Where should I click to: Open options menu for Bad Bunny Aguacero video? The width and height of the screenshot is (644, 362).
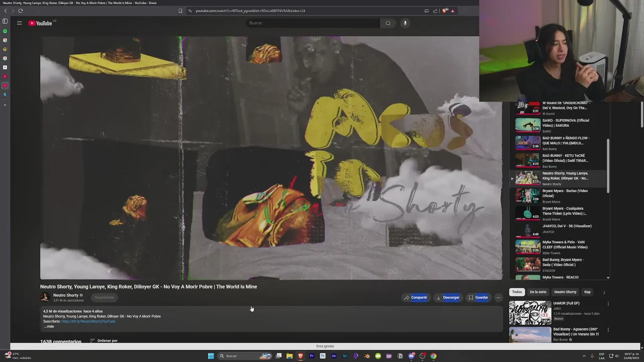point(608,330)
